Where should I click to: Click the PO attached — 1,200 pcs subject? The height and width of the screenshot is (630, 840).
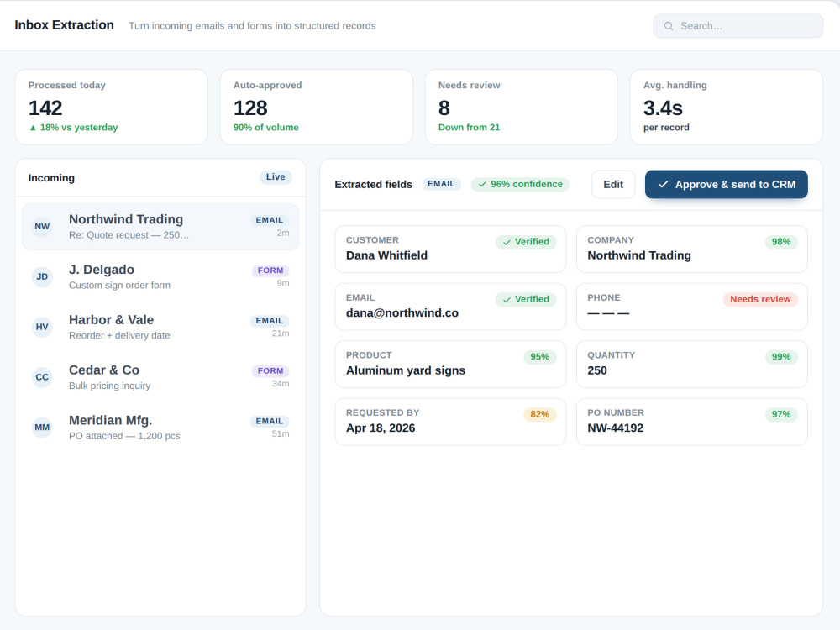(x=124, y=436)
